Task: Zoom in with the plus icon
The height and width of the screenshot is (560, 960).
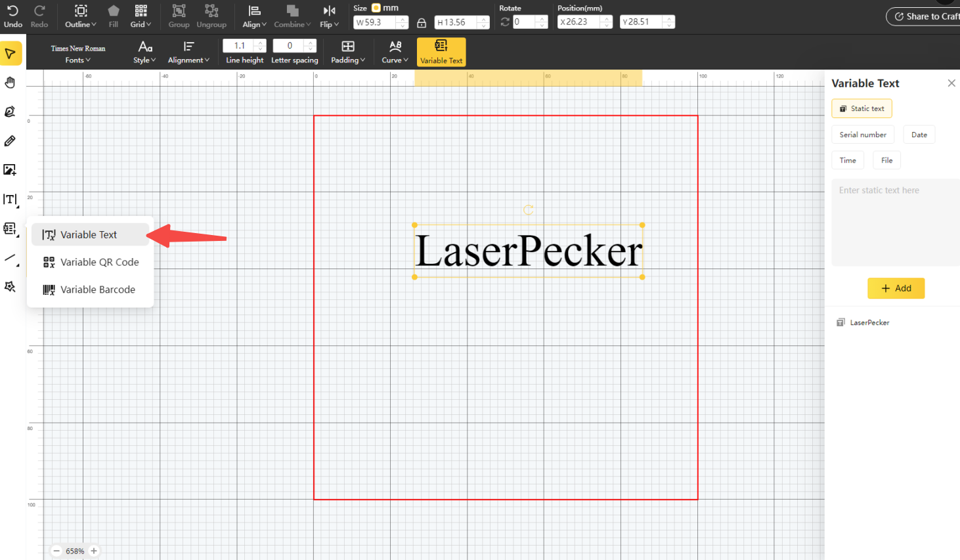Action: pyautogui.click(x=94, y=551)
